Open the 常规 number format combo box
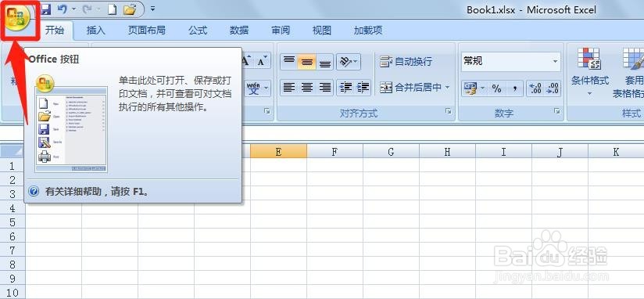This screenshot has width=644, height=299. coord(511,62)
